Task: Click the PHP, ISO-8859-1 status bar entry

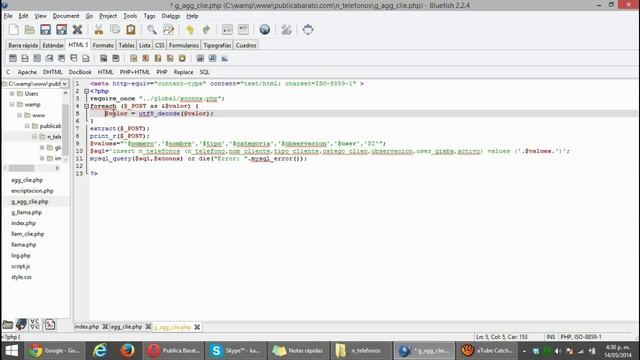Action: (581, 337)
